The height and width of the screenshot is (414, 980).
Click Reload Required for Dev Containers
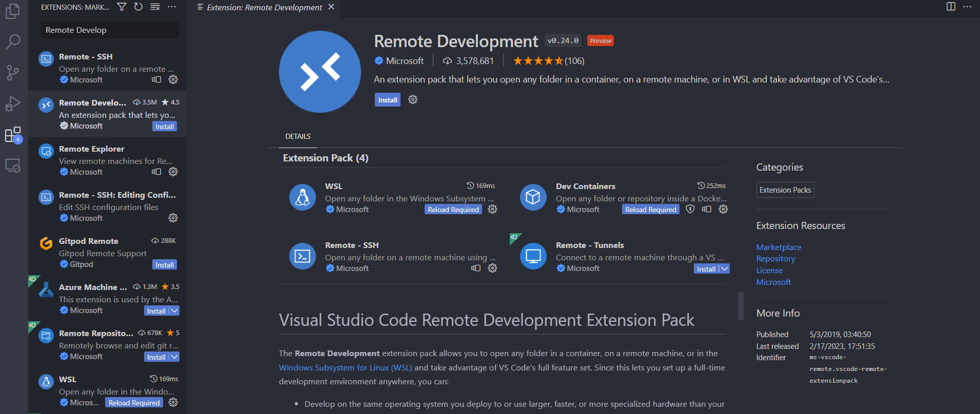tap(651, 209)
